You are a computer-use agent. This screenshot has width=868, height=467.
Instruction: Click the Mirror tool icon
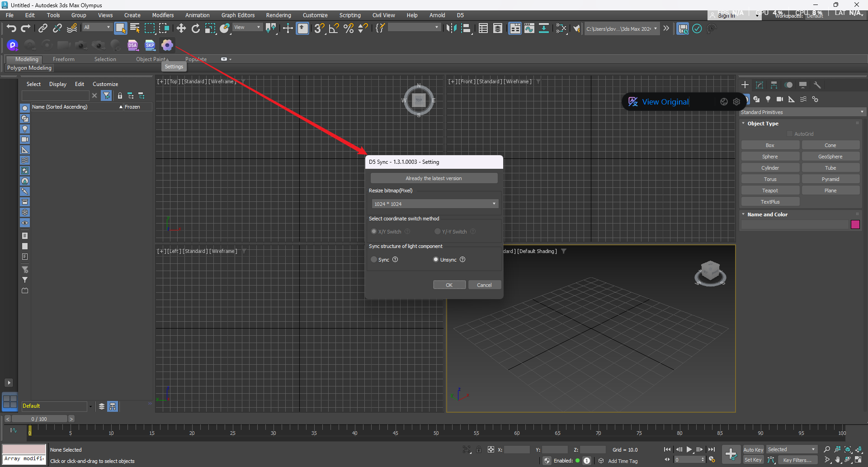coord(451,29)
